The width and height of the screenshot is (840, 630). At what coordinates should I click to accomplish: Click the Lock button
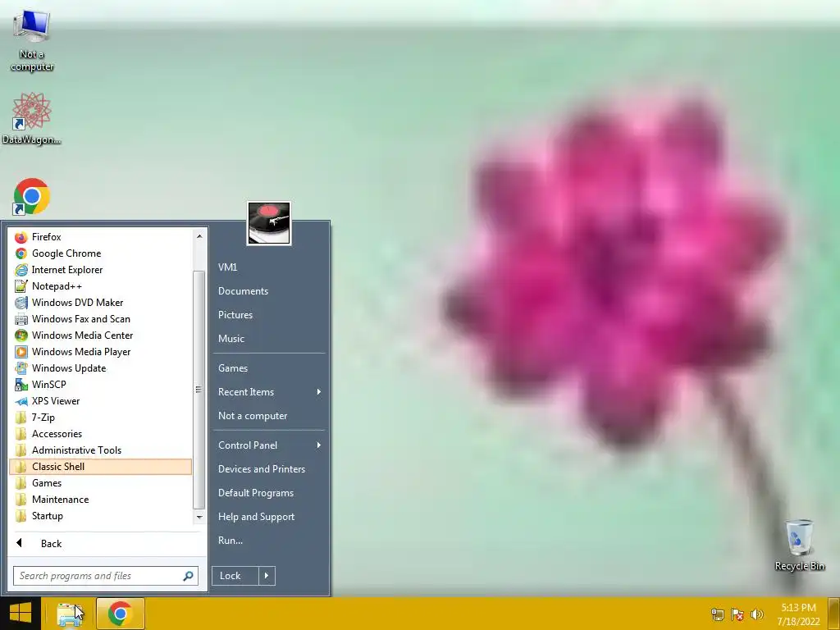pyautogui.click(x=235, y=576)
